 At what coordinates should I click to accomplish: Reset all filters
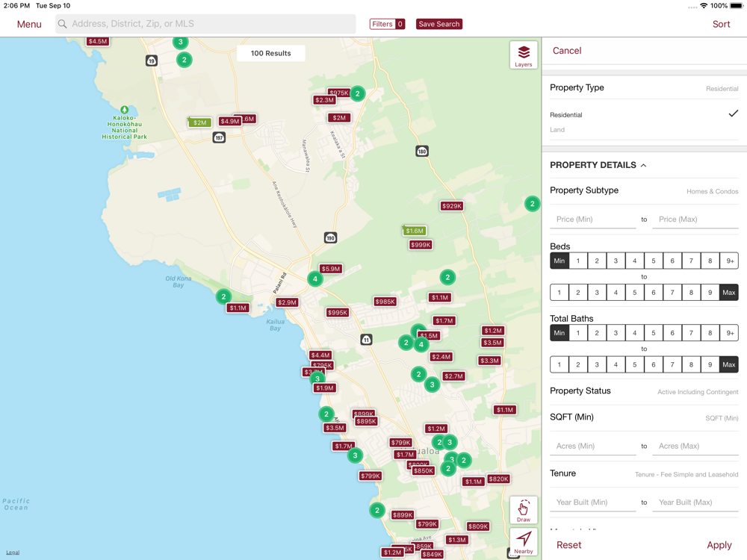[568, 545]
